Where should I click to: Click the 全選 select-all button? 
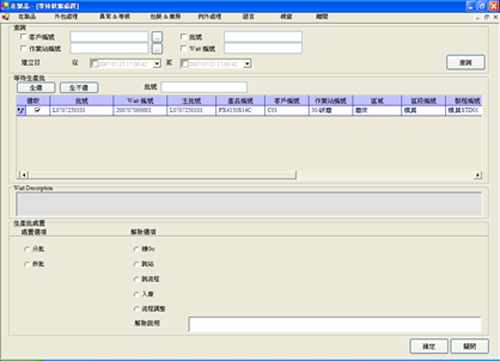point(36,88)
